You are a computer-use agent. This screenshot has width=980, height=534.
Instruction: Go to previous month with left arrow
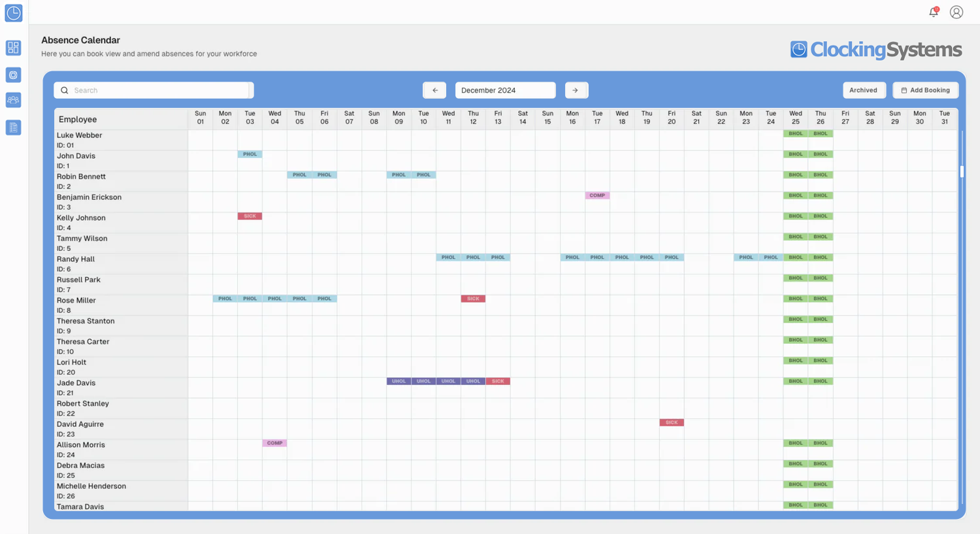pyautogui.click(x=434, y=90)
